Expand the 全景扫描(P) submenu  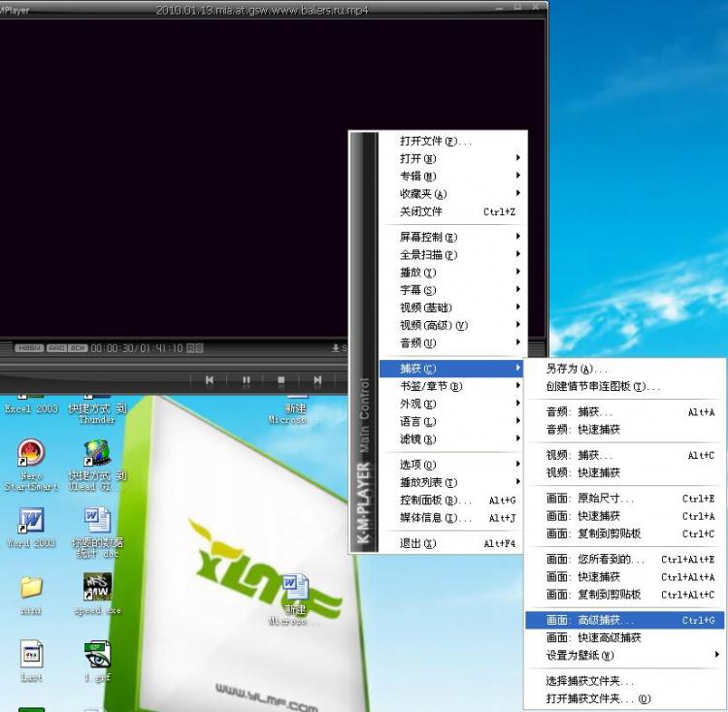451,255
